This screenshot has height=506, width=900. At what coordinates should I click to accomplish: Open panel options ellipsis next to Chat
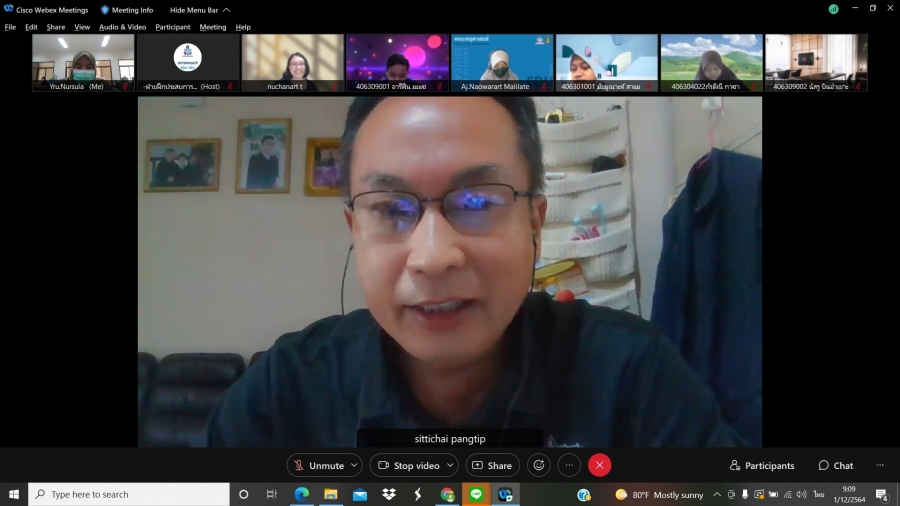[880, 465]
